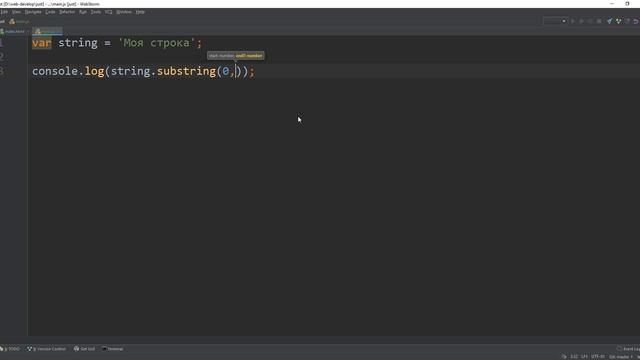Image resolution: width=640 pixels, height=360 pixels.
Task: Open the Refactor menu
Action: pos(67,12)
